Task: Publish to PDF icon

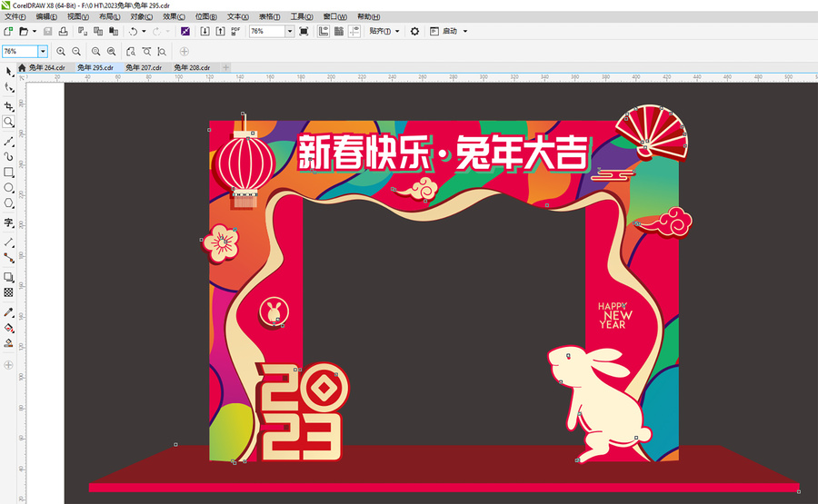Action: [235, 31]
